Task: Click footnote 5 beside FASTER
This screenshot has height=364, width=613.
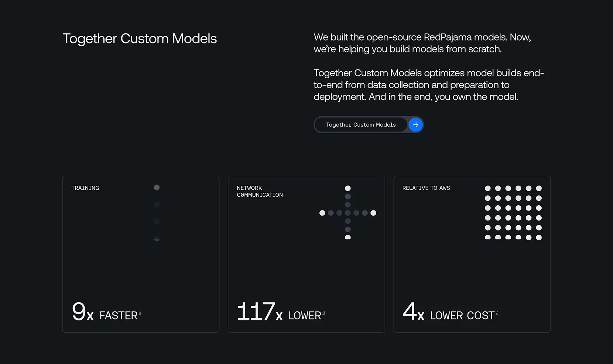Action: click(x=140, y=313)
